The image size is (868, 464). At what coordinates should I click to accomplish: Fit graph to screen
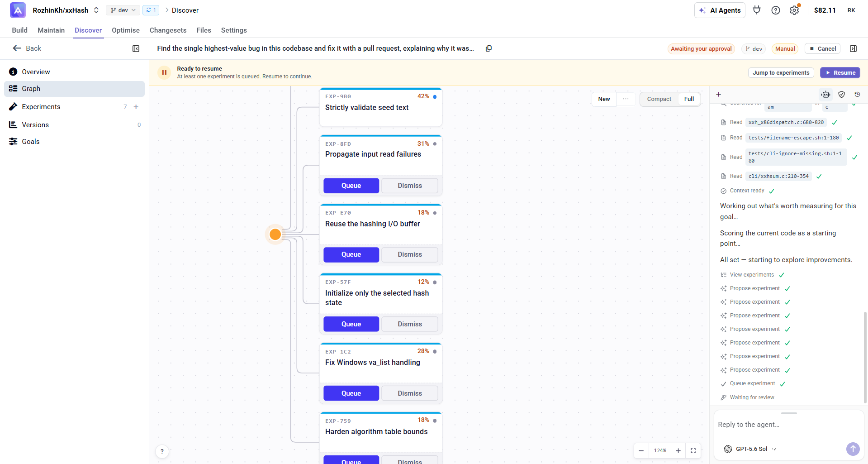tap(693, 450)
